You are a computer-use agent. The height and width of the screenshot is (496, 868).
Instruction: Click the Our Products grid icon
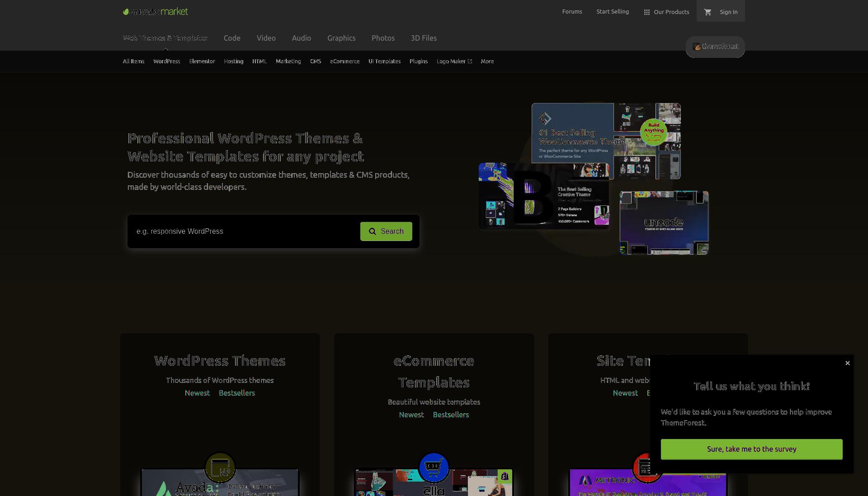[x=646, y=12]
